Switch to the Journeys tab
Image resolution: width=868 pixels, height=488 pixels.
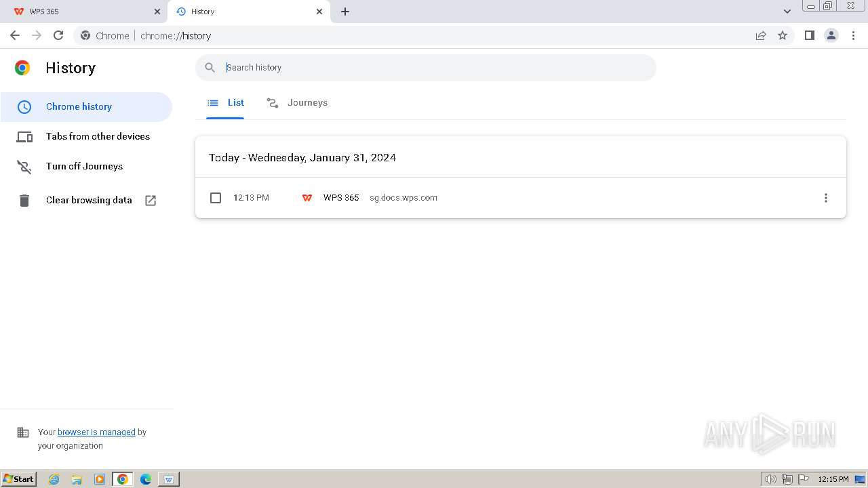[297, 103]
